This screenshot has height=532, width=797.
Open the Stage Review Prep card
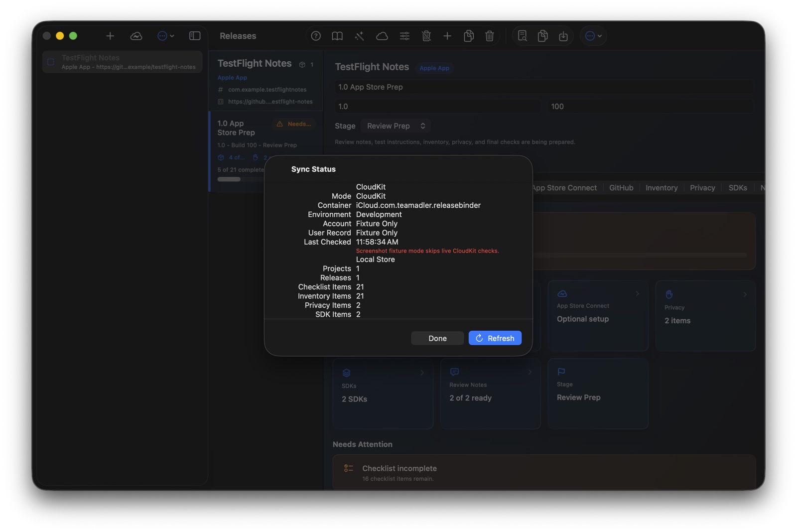[x=598, y=394]
